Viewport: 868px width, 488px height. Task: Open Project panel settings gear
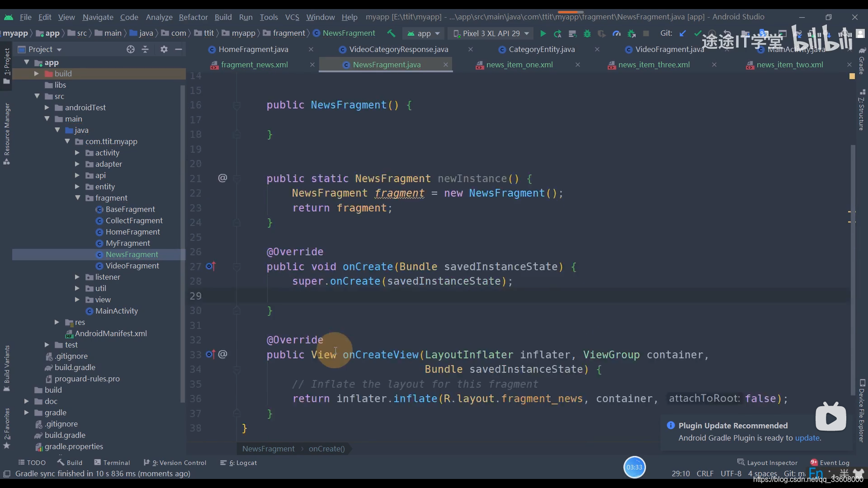click(164, 49)
